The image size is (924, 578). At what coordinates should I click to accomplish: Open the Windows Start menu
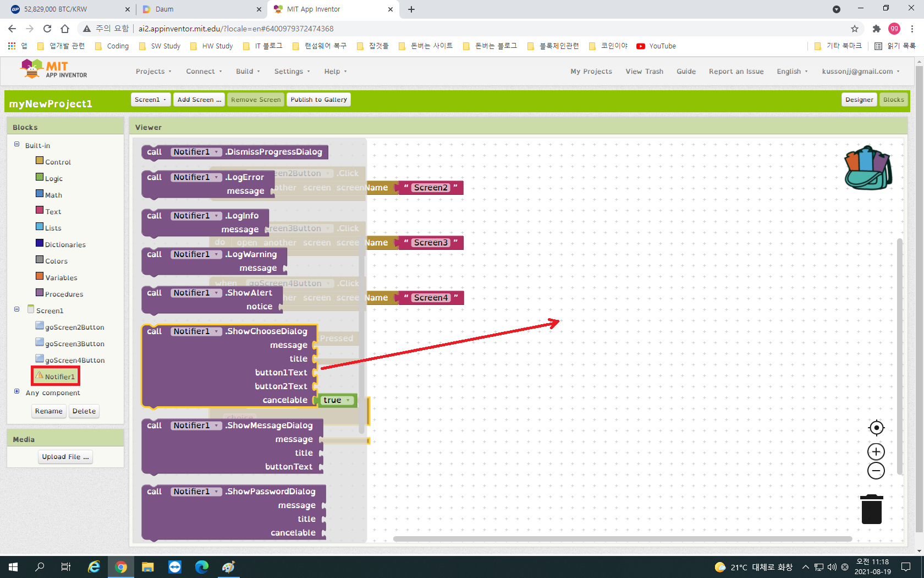coord(13,567)
